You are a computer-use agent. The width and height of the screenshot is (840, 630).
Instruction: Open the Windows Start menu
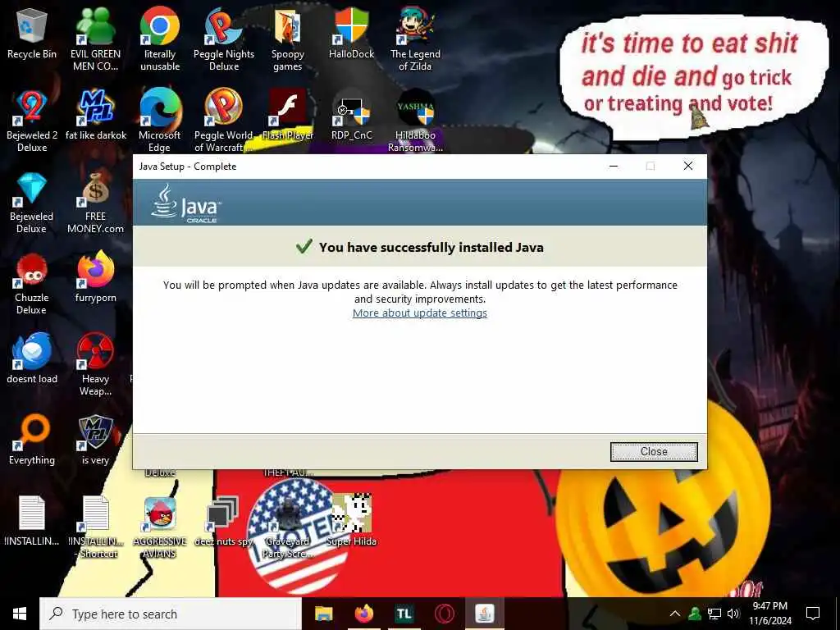pos(20,614)
